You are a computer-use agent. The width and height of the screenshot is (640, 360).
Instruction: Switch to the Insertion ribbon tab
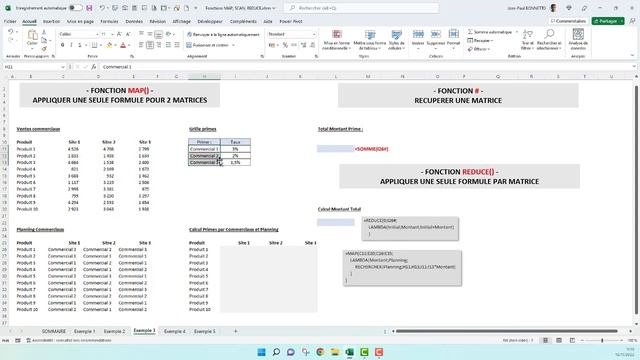tap(51, 21)
